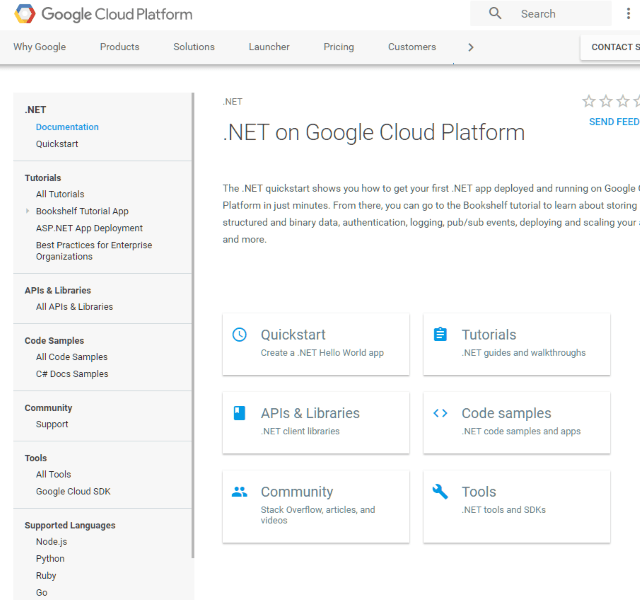Click Google Cloud Platform title text
The width and height of the screenshot is (640, 600).
coord(117,14)
